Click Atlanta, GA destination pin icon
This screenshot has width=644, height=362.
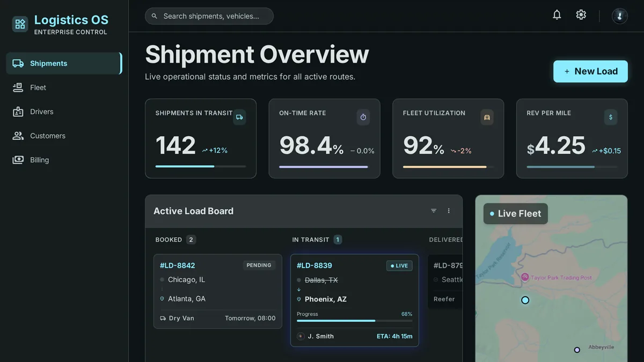[162, 299]
